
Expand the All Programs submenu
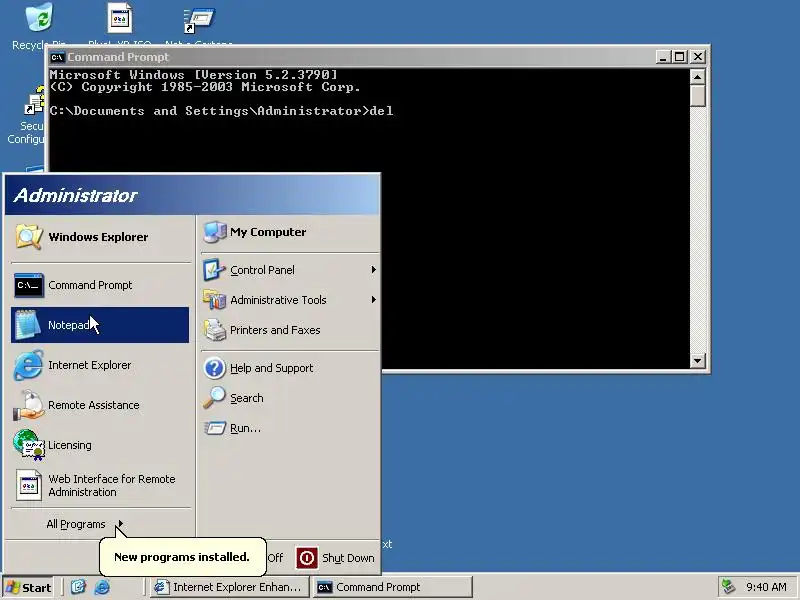coord(85,524)
